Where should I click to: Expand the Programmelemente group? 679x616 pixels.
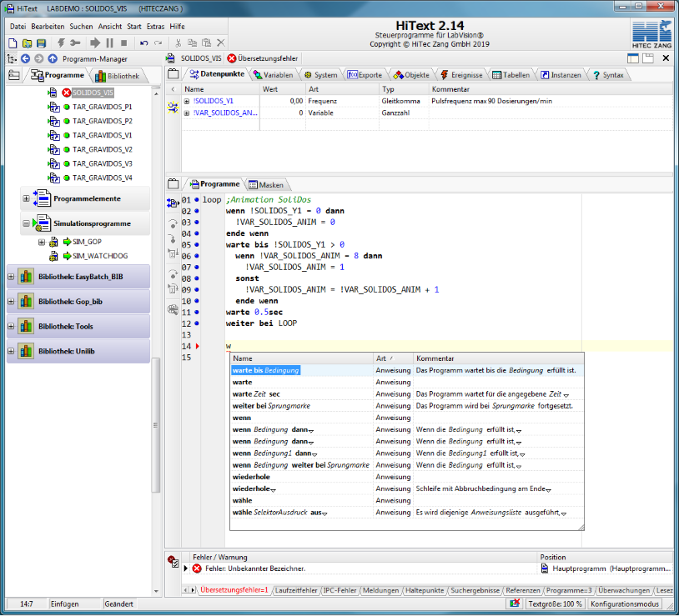pos(26,198)
